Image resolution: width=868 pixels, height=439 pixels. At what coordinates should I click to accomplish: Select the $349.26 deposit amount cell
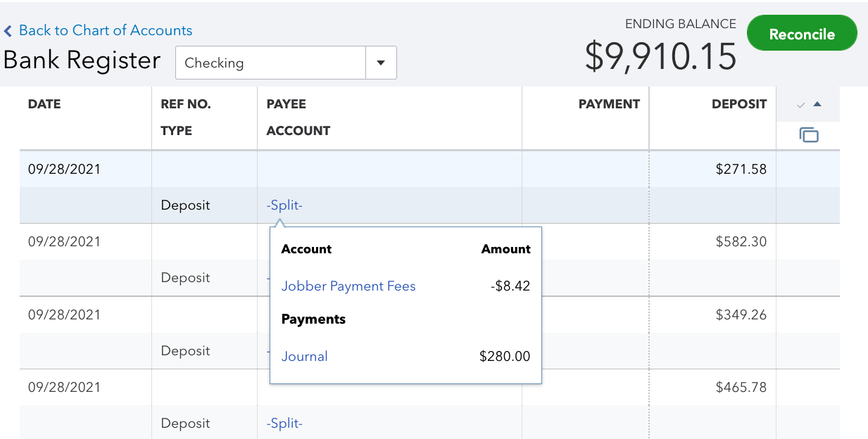coord(741,314)
